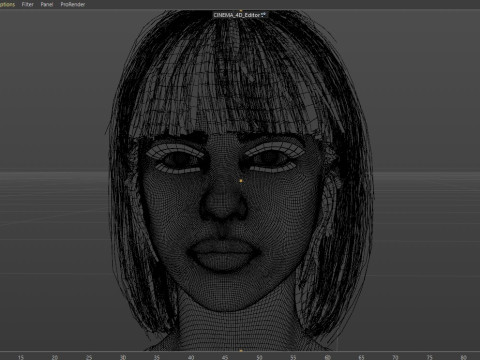Jump to frame 50 on timeline ruler
Image resolution: width=480 pixels, height=360 pixels.
coord(259,357)
